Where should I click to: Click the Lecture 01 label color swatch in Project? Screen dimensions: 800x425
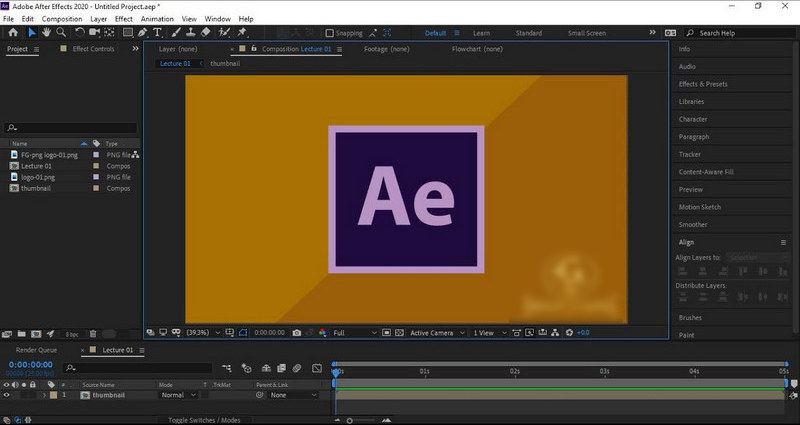pyautogui.click(x=96, y=166)
